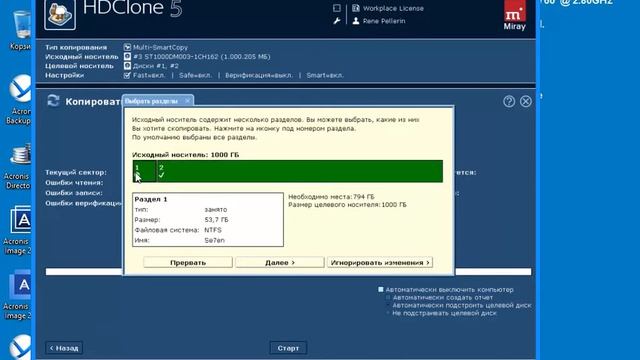Click the user icon beside Rene Pellerin
The width and height of the screenshot is (640, 360).
[x=356, y=20]
